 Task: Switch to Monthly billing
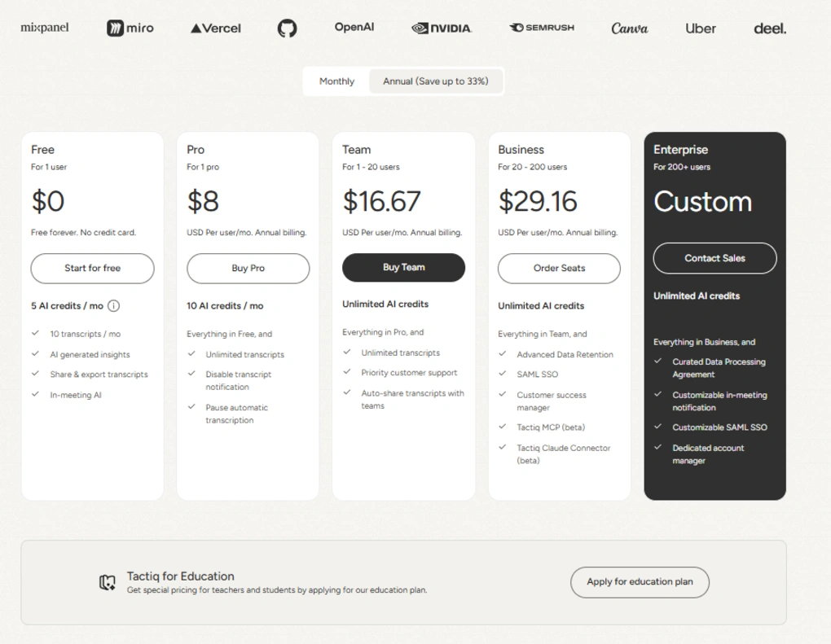tap(336, 81)
